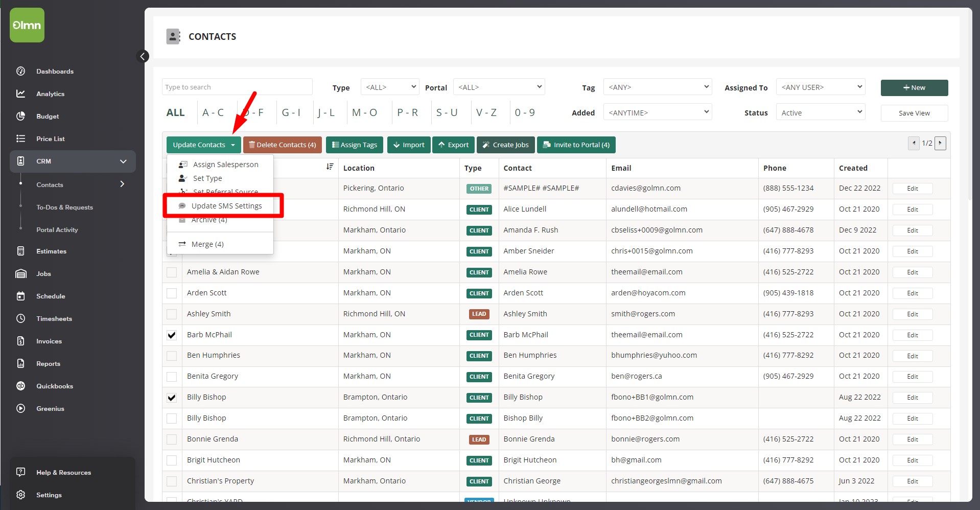980x510 pixels.
Task: Click the name column sort icon
Action: (330, 167)
